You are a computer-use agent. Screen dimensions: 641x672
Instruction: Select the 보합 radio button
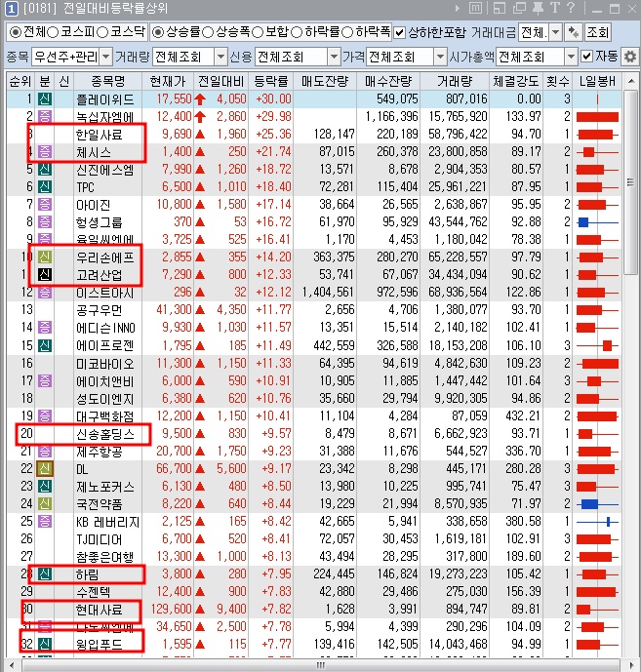pyautogui.click(x=258, y=32)
